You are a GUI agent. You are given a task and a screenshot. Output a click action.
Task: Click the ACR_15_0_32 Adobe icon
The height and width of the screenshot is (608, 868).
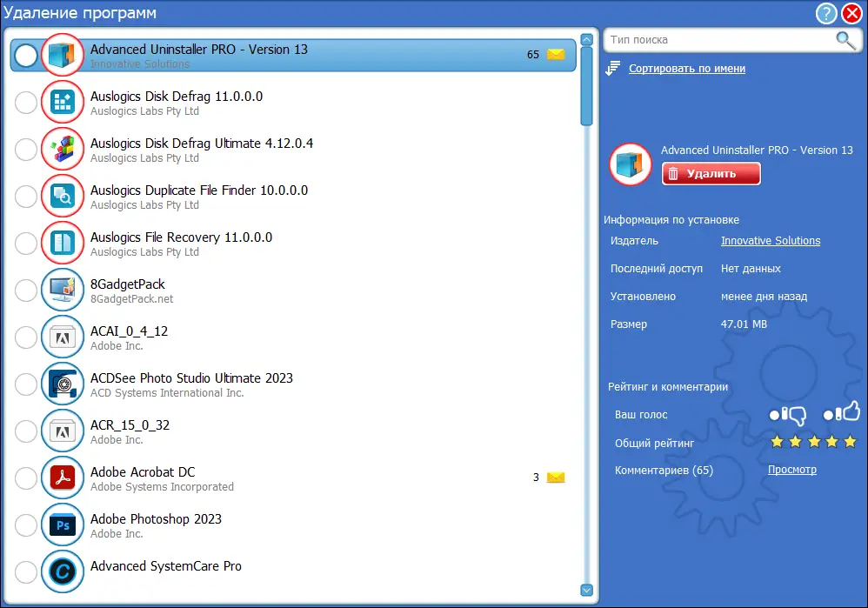(x=63, y=431)
